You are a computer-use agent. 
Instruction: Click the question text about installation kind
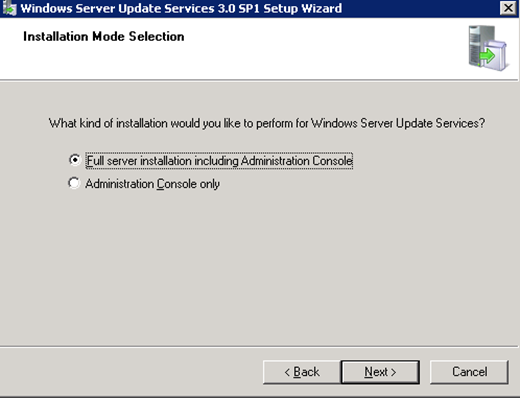click(267, 123)
